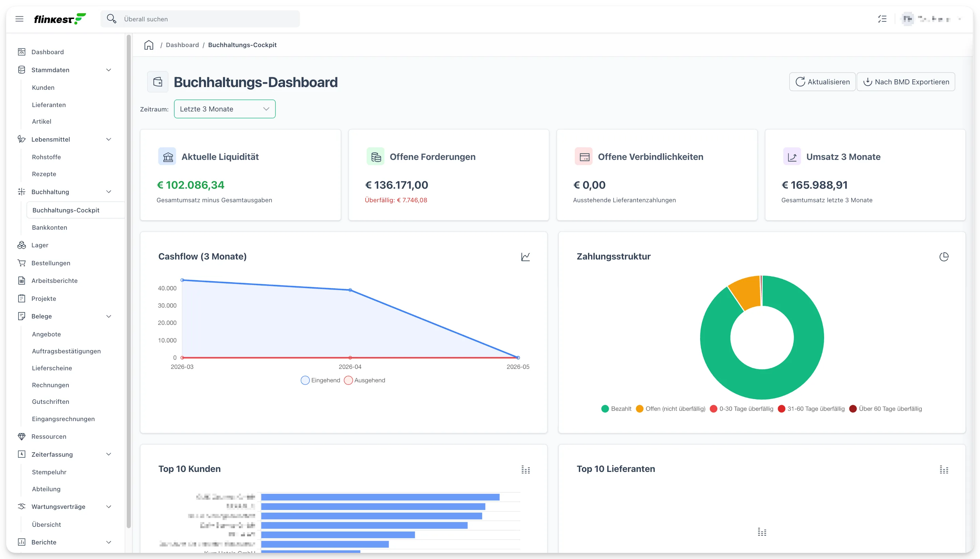Image resolution: width=980 pixels, height=559 pixels.
Task: Open Eingangsrechnungen in the sidebar
Action: pyautogui.click(x=63, y=419)
